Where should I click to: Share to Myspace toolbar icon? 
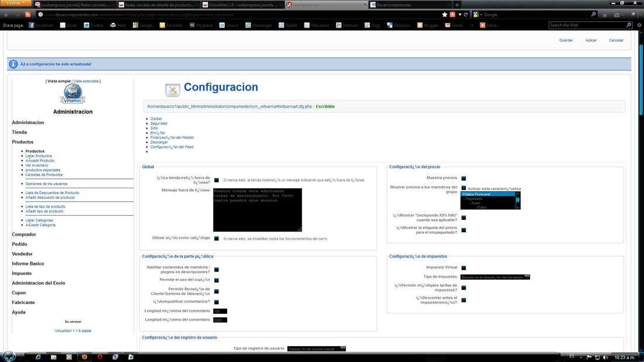pos(192,25)
